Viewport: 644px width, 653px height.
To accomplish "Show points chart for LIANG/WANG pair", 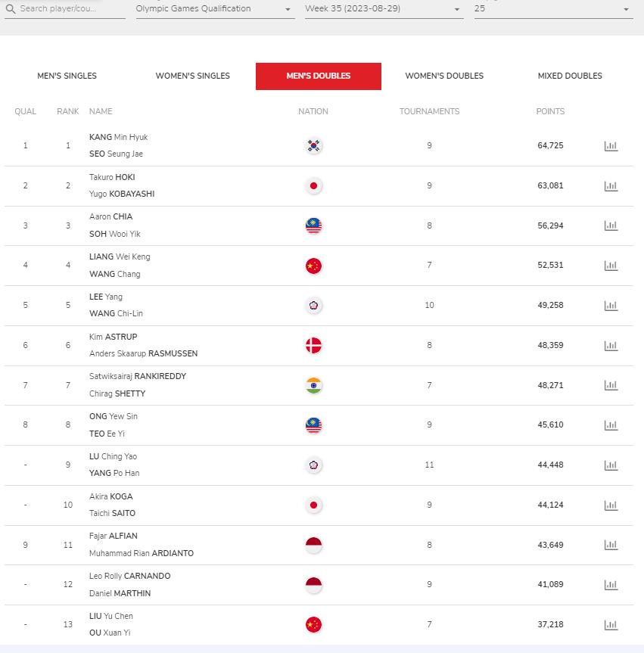I will [611, 266].
